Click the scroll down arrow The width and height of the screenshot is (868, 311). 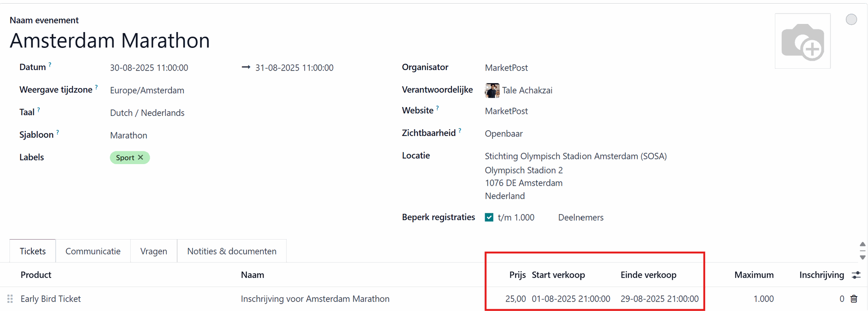(x=862, y=257)
